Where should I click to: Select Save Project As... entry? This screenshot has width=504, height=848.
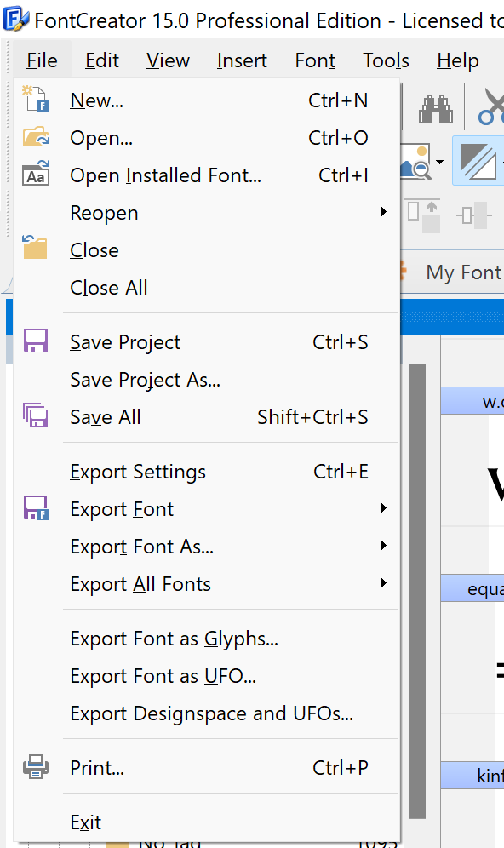pyautogui.click(x=207, y=379)
